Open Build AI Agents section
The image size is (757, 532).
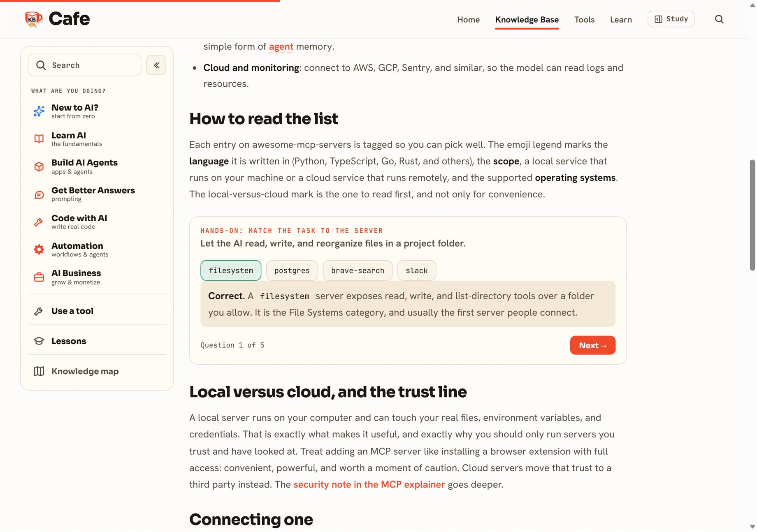[97, 167]
